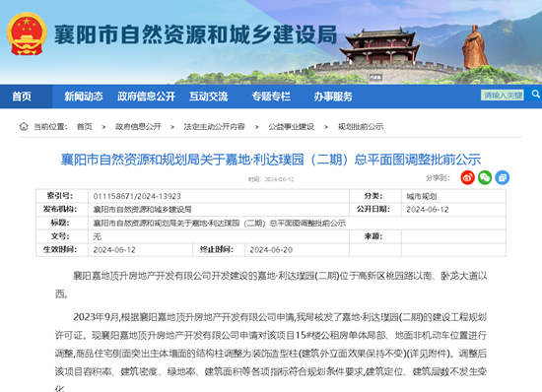Click the search magnifier icon
Screen dimensions: 542x392
coord(535,94)
